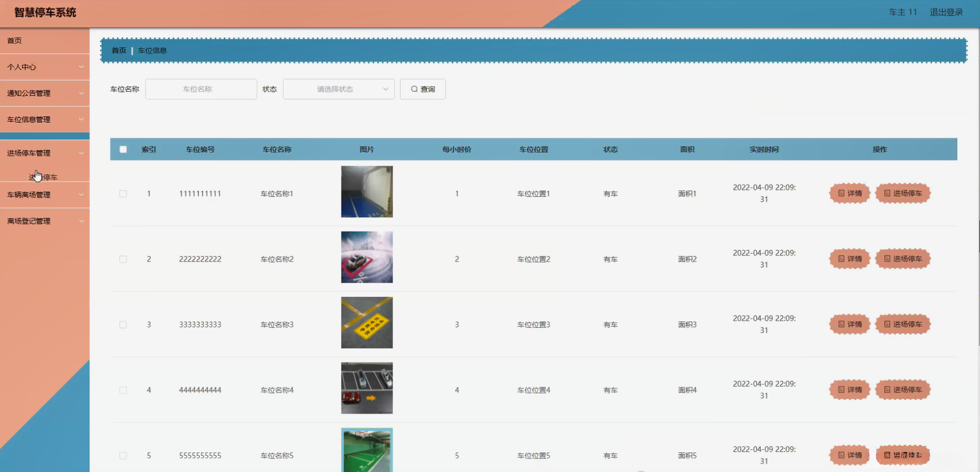The width and height of the screenshot is (980, 472).
Task: Click the timestamp cell in row 车位名称3
Action: (x=764, y=324)
